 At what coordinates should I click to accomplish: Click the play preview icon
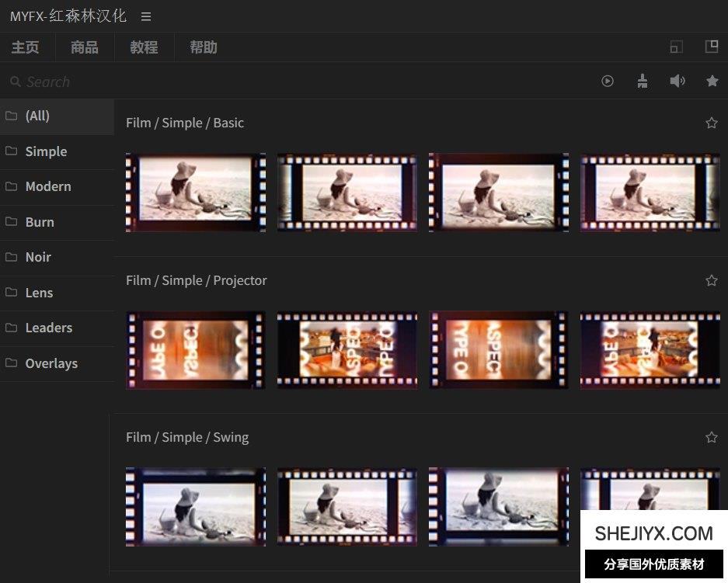(608, 81)
